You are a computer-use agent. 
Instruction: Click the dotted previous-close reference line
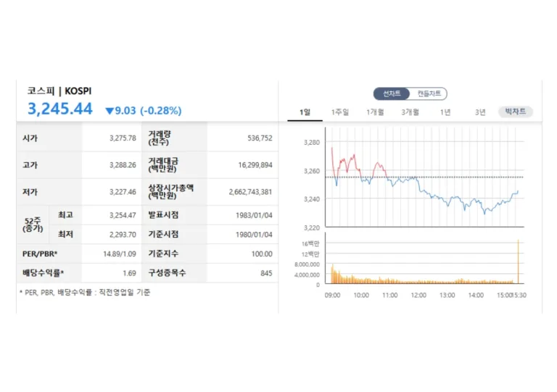point(425,177)
